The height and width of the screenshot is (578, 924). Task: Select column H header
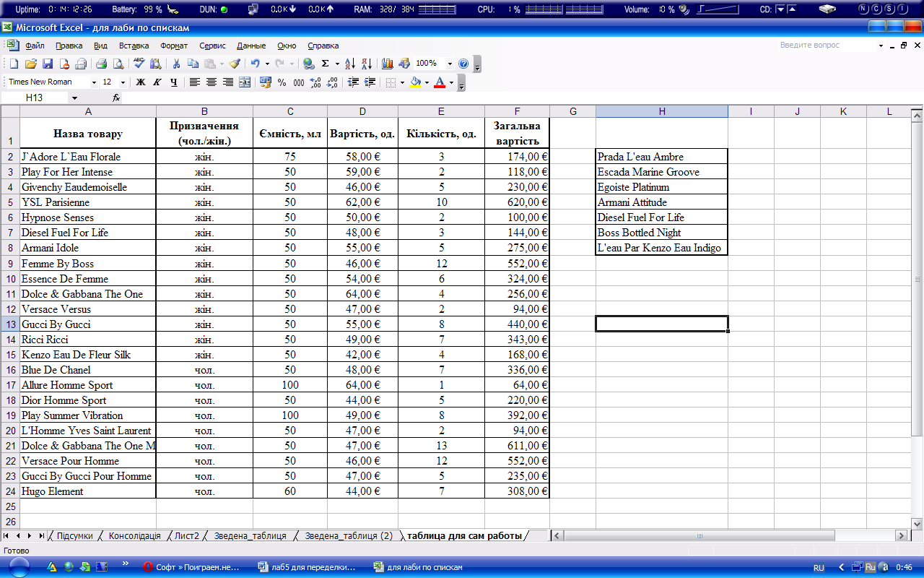coord(662,111)
